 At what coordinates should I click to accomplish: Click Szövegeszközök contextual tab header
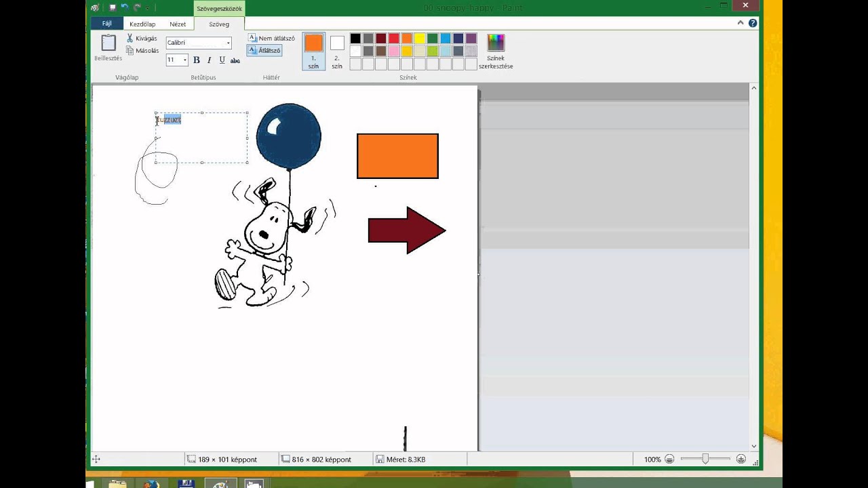click(x=219, y=9)
